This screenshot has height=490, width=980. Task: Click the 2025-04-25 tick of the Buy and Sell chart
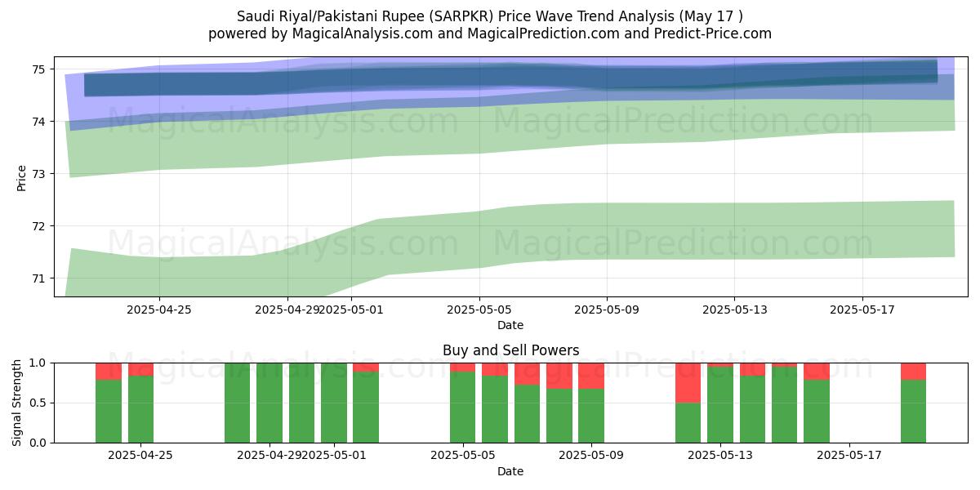[x=140, y=456]
